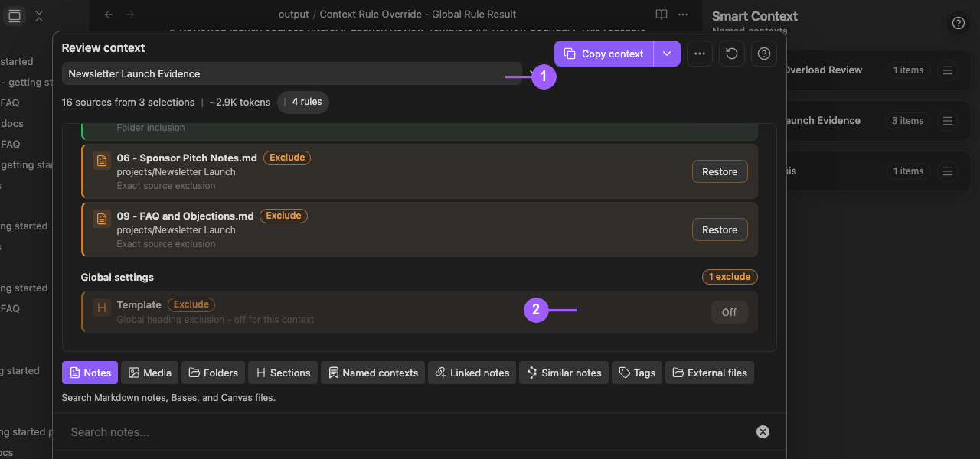Open the Smart Context help icon
This screenshot has width=980, height=459.
[958, 23]
